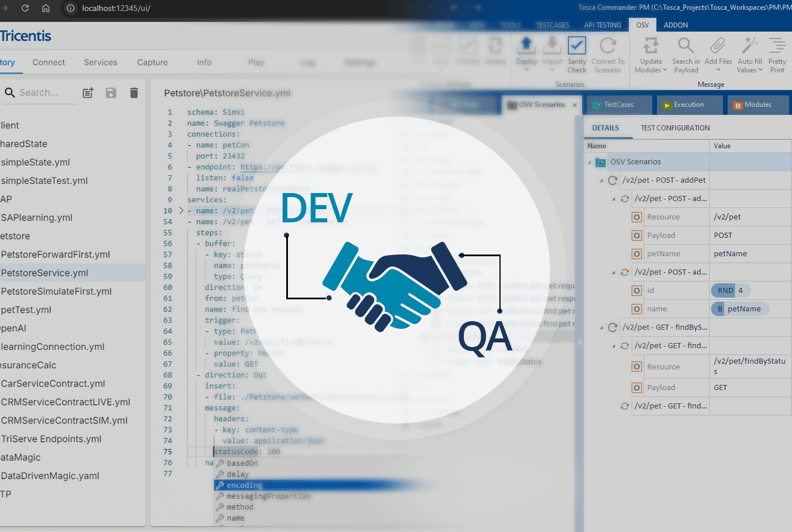
Task: Switch to the OSV ribbon tab
Action: click(643, 25)
